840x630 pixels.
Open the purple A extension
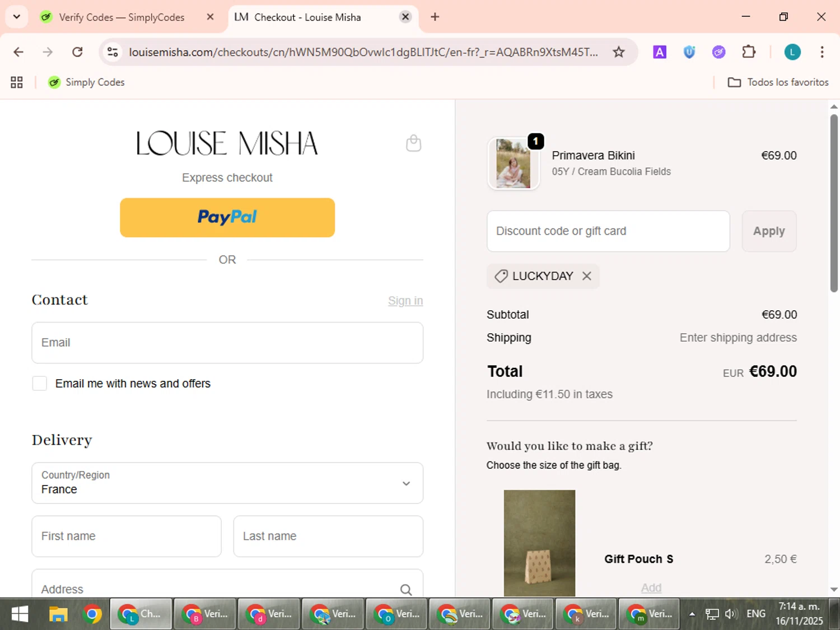(x=660, y=52)
